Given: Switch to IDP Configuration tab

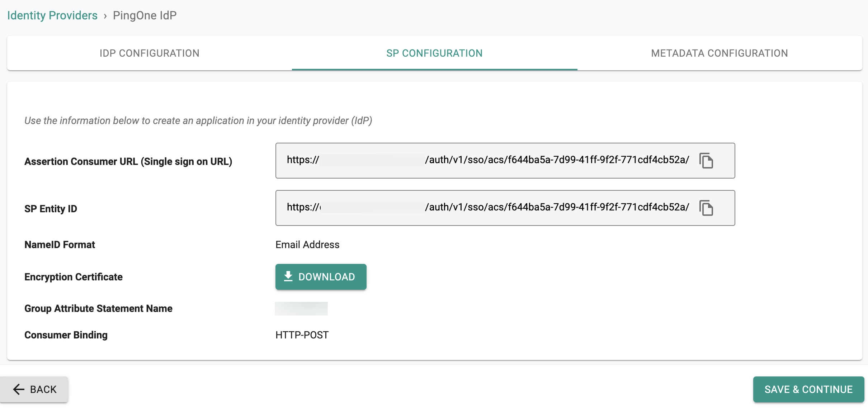Looking at the screenshot, I should (x=149, y=53).
